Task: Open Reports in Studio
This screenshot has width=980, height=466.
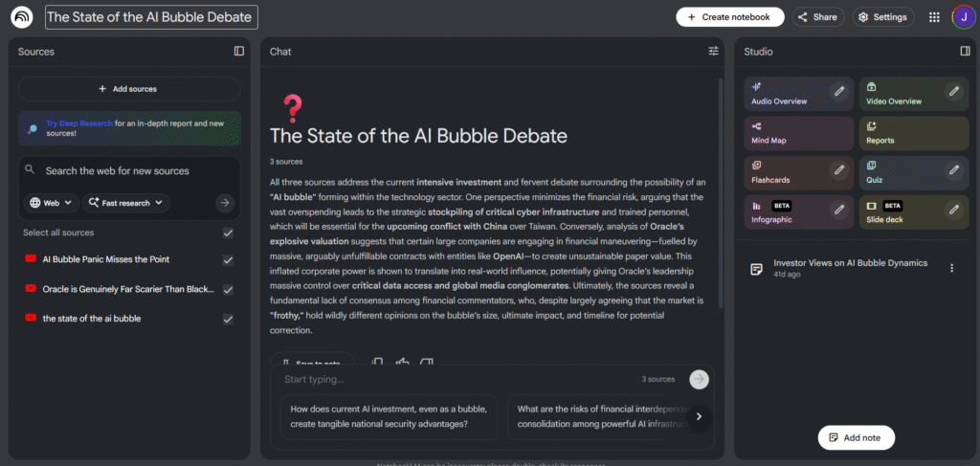Action: (912, 133)
